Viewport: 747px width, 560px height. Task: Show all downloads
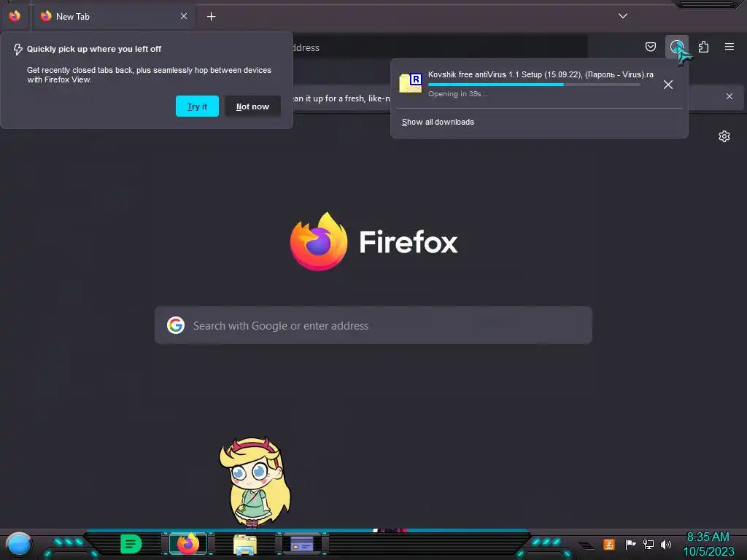tap(438, 122)
